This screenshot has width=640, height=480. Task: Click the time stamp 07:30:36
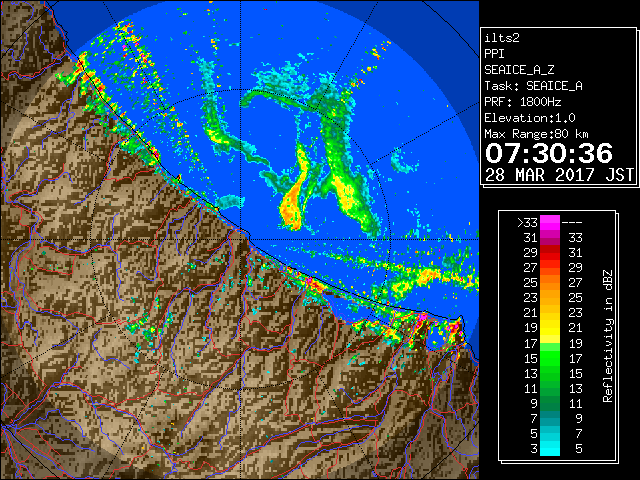pyautogui.click(x=549, y=153)
